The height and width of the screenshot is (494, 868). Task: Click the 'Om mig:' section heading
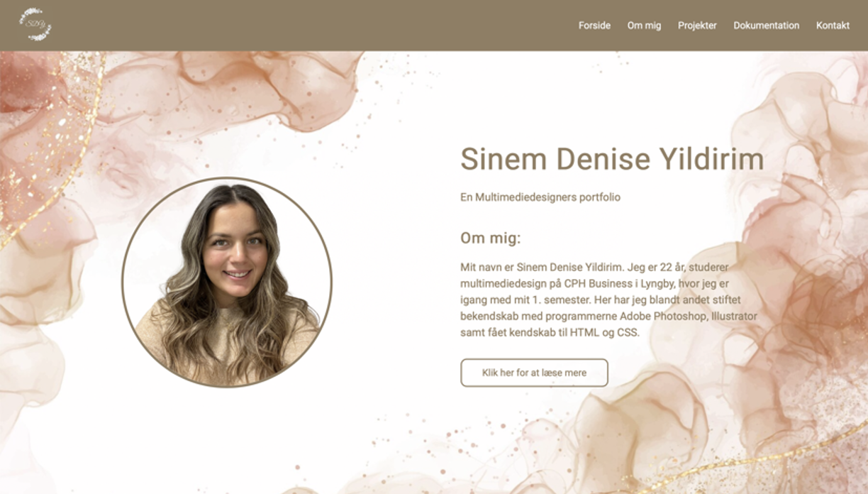[491, 238]
